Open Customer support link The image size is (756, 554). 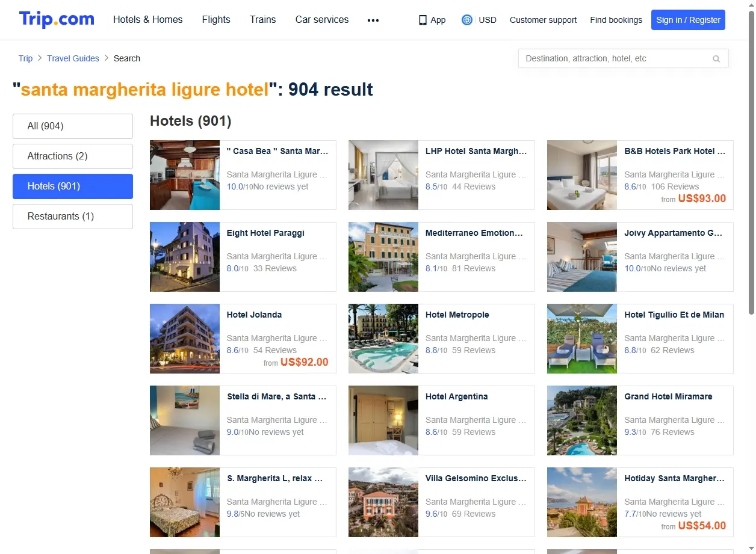point(543,20)
